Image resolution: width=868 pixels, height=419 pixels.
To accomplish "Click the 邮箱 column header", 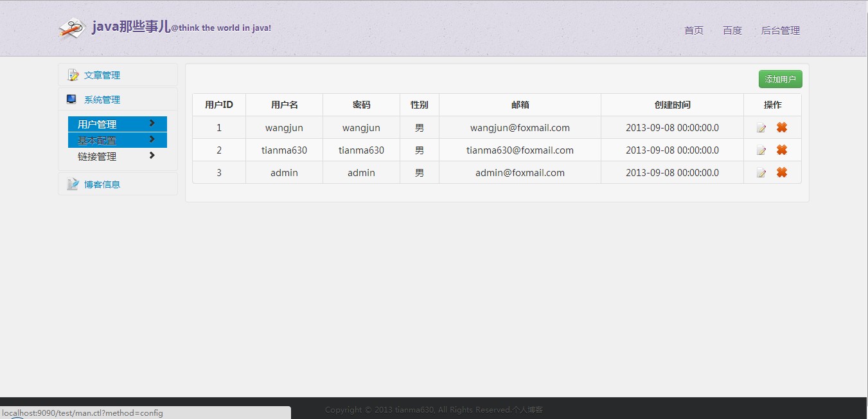I will (520, 105).
